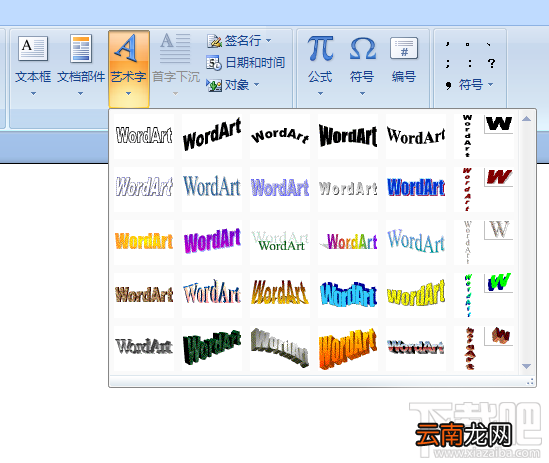The image size is (549, 463).
Task: Open the 签名行 dropdown arrow
Action: pyautogui.click(x=269, y=41)
